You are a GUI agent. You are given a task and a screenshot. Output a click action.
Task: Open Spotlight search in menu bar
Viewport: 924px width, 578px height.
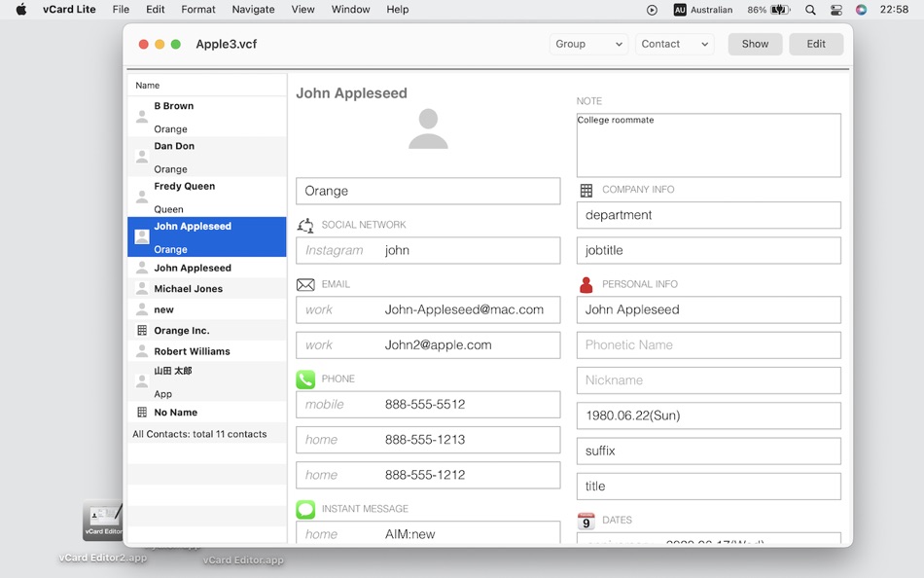[811, 10]
